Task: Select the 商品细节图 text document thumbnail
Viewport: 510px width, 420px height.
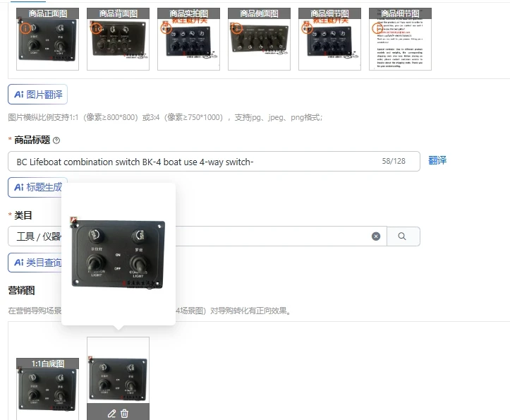Action: [x=401, y=39]
